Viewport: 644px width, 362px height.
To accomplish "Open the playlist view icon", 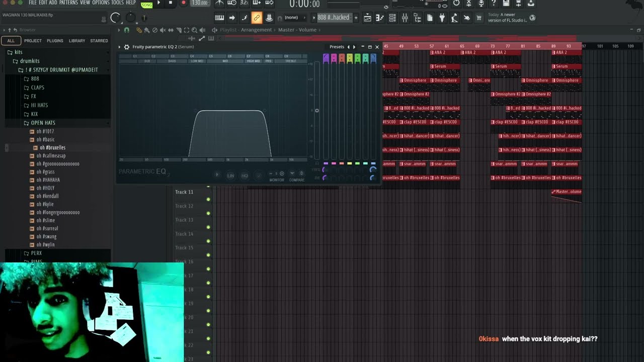I will 367,18.
